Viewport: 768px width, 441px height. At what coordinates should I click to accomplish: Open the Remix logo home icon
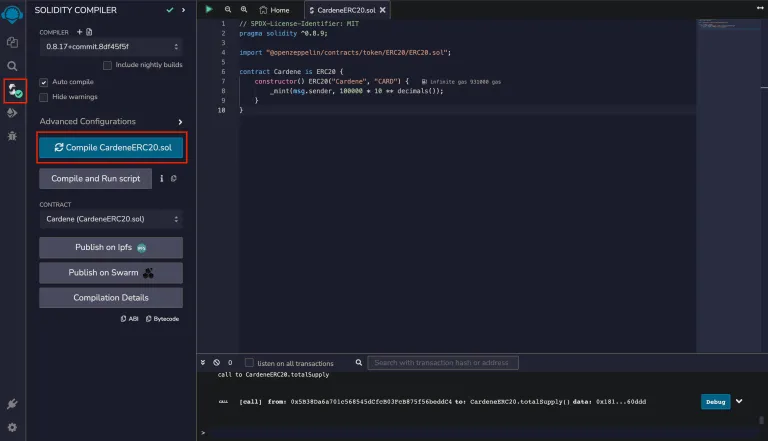click(12, 13)
